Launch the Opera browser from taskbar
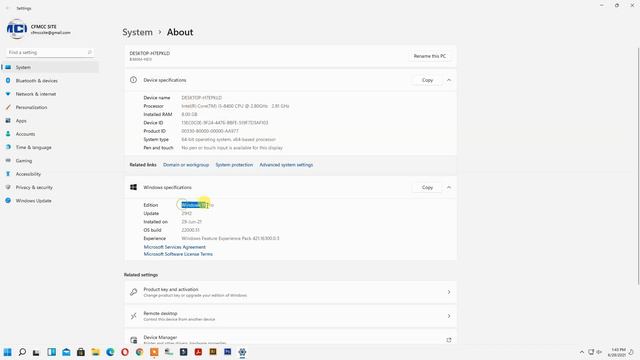This screenshot has height=360, width=640. click(125, 352)
